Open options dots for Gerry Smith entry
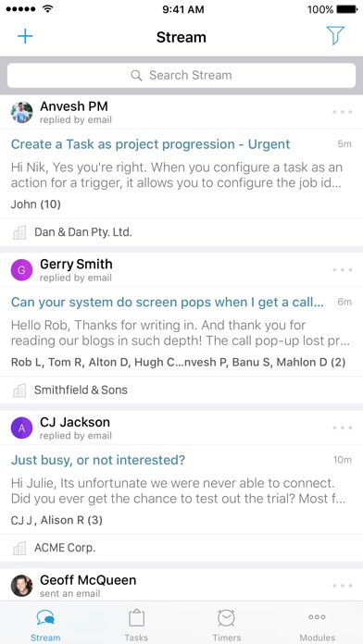 [x=342, y=270]
